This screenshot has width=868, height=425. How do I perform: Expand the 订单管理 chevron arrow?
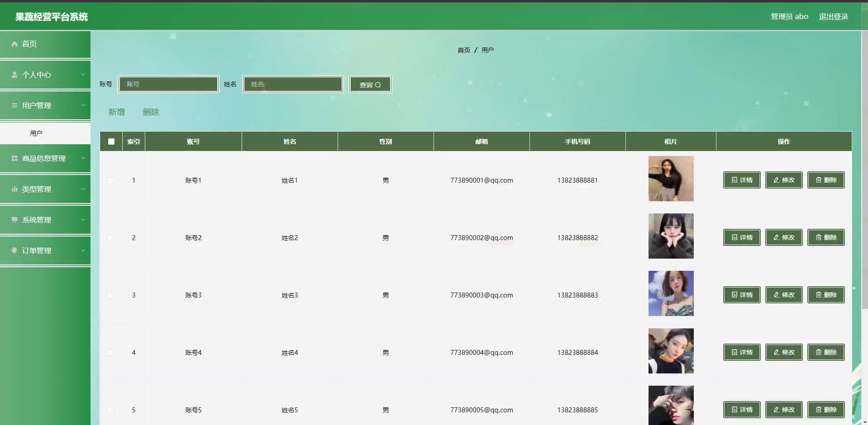tap(83, 250)
